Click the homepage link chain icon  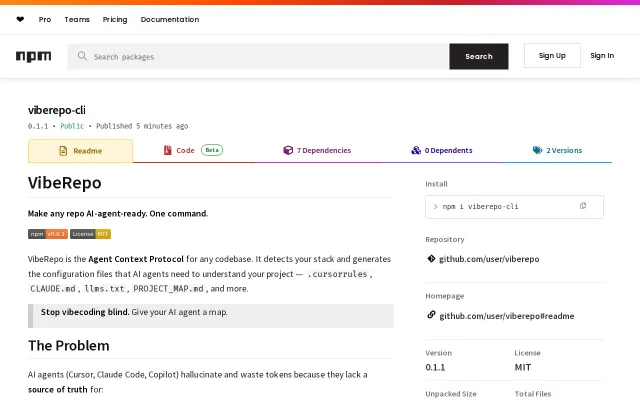pos(431,315)
